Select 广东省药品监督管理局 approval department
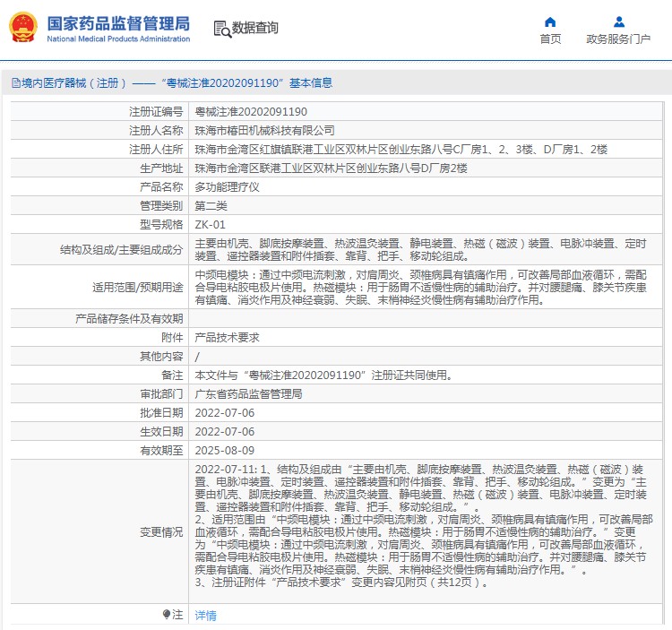 (x=248, y=394)
